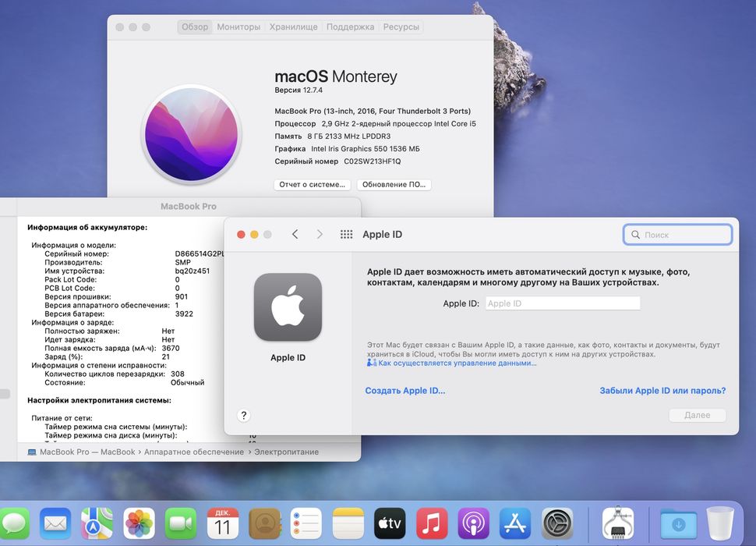
Task: Launch Podcasts from the Dock
Action: point(473,523)
